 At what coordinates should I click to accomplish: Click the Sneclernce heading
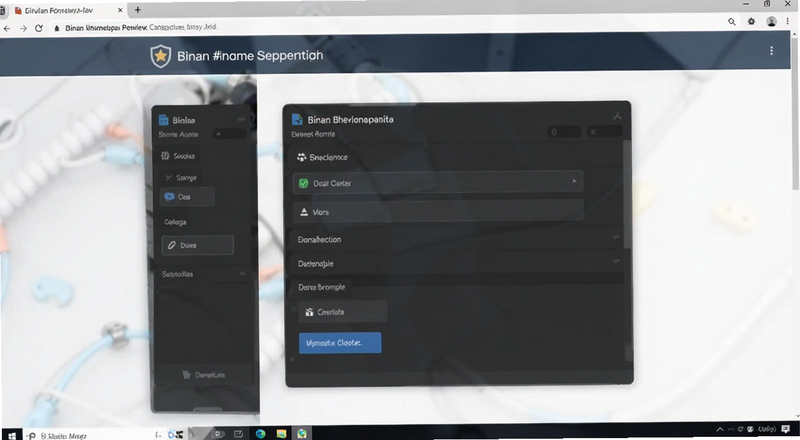[x=329, y=157]
